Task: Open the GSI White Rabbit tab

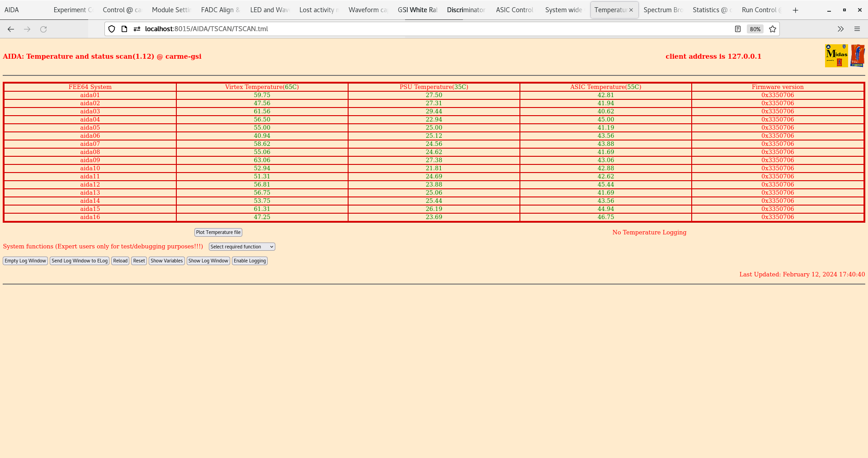Action: coord(417,10)
